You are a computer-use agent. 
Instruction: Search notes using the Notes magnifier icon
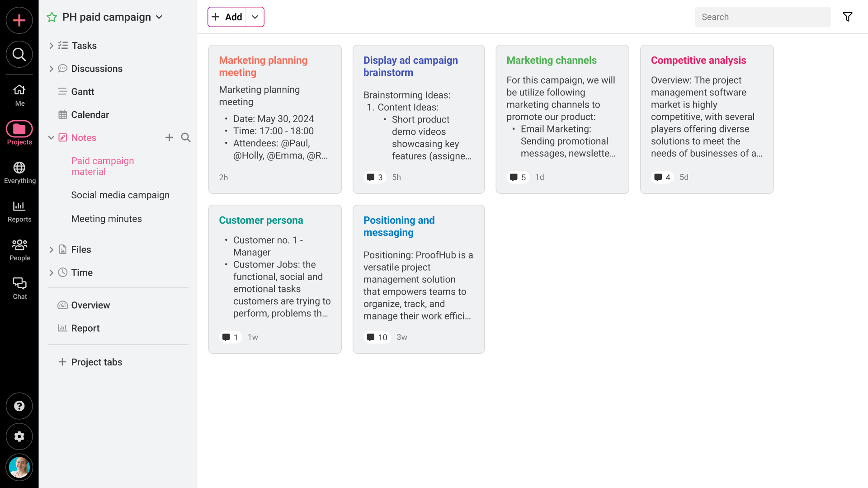[x=186, y=137]
